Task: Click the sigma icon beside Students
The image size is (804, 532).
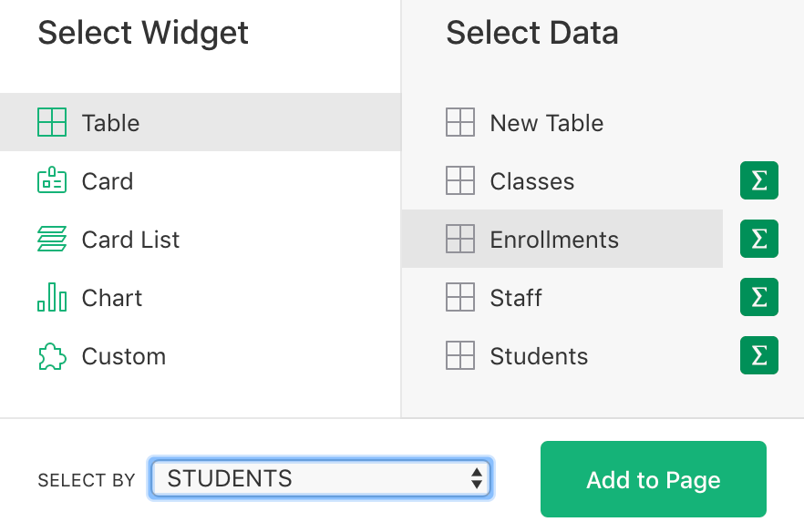Action: pyautogui.click(x=759, y=355)
